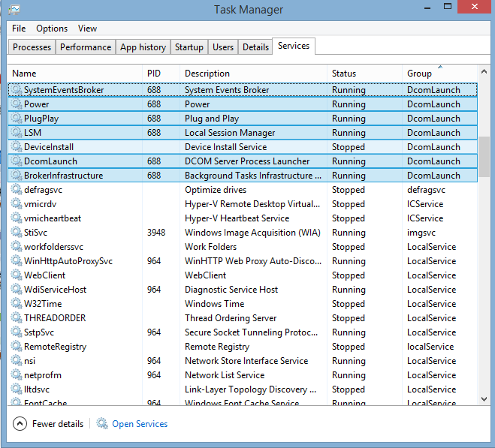Click the vertical scrollbar thumb
The image size is (495, 448).
[484, 157]
